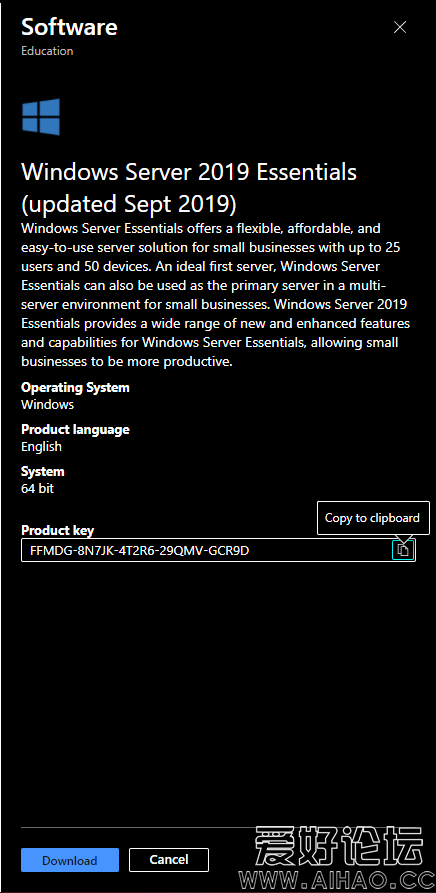Screen dimensions: 436x893
Task: Click the 'Windows Server 2019 Essentials' title
Action: (x=189, y=172)
